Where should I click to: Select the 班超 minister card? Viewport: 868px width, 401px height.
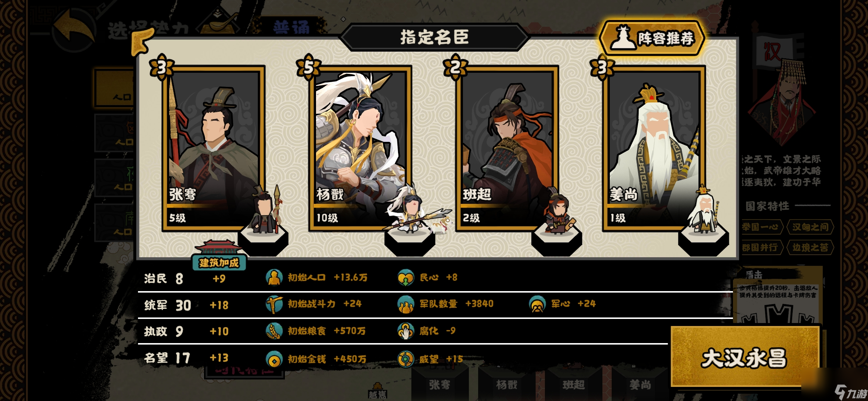click(x=507, y=149)
